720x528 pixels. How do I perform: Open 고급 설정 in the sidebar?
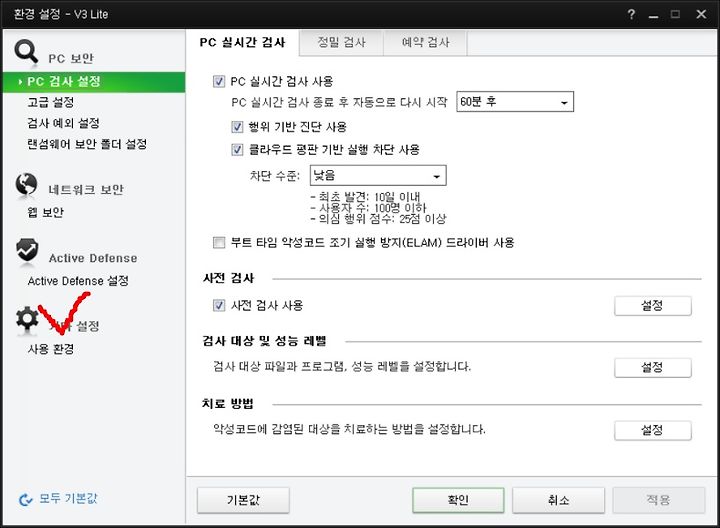click(x=51, y=102)
